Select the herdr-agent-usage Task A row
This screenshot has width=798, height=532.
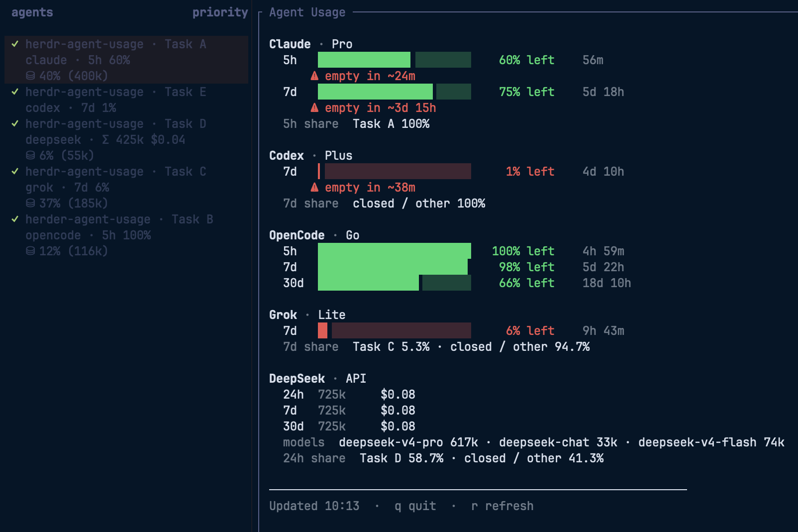click(126, 60)
